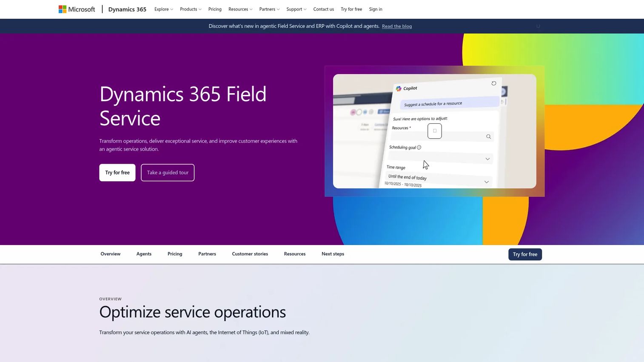Image resolution: width=644 pixels, height=362 pixels.
Task: Click the sentence 'Transform your service operations with AI agents'
Action: [205, 333]
